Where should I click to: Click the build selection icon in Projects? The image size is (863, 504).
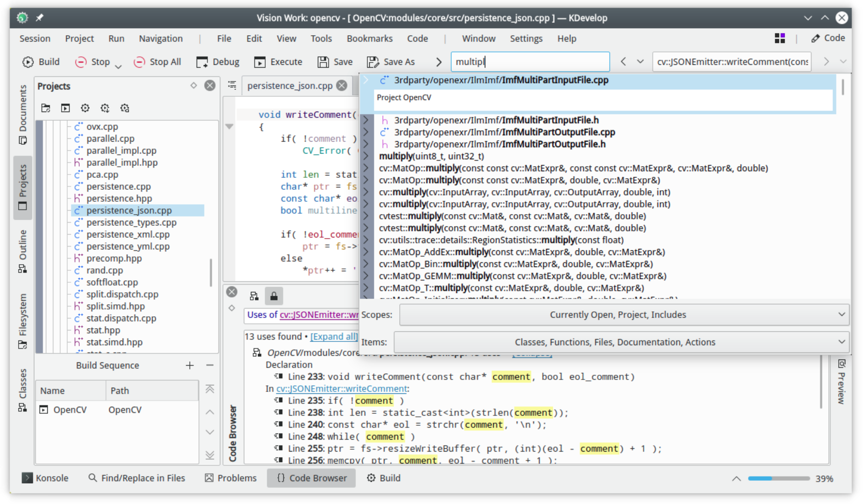point(65,108)
